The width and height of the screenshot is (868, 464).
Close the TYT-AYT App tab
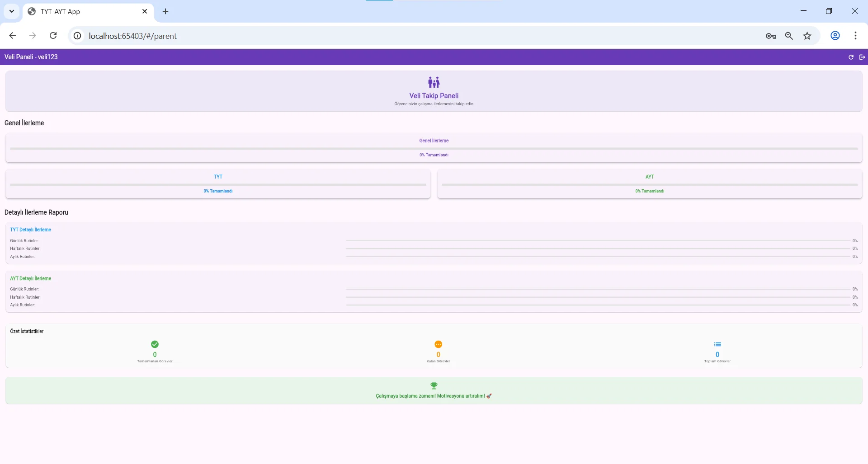click(x=145, y=11)
